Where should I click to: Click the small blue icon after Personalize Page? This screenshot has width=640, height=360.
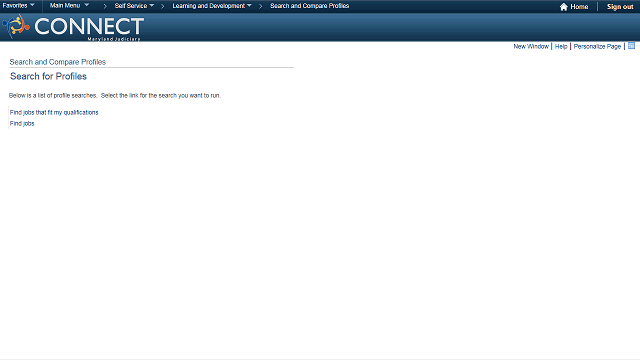631,46
